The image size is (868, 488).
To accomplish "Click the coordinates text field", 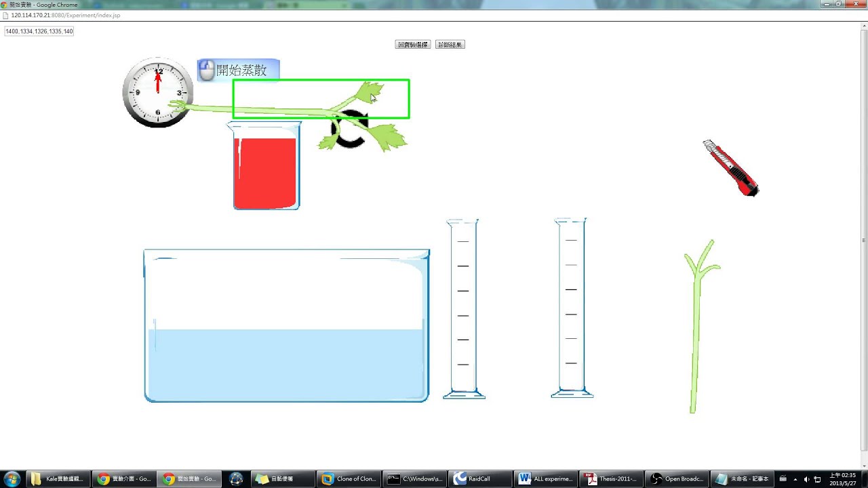I will pyautogui.click(x=39, y=31).
